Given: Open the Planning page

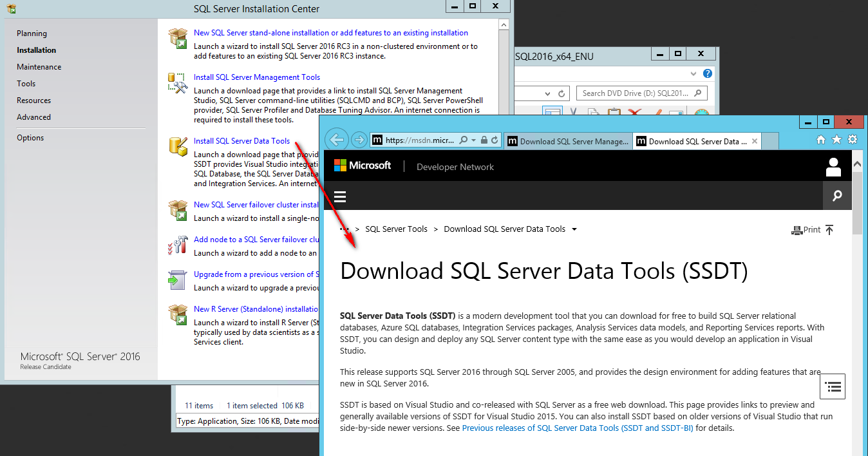Looking at the screenshot, I should (x=32, y=33).
